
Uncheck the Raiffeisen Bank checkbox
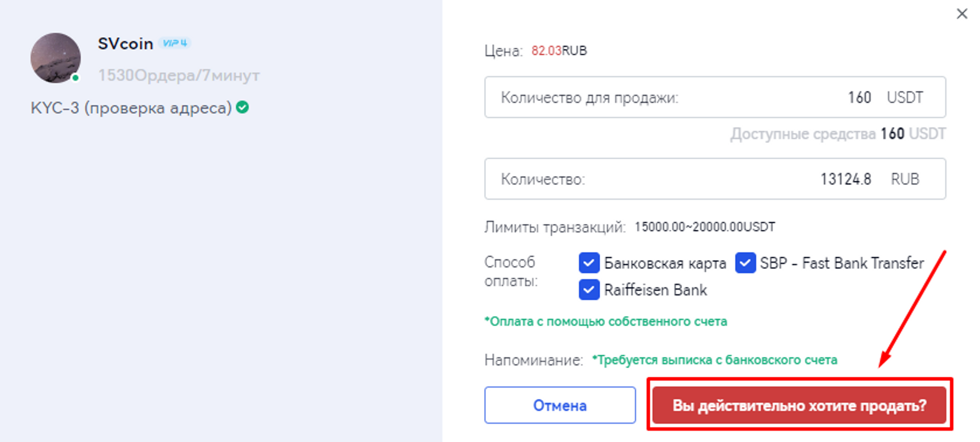pyautogui.click(x=589, y=290)
